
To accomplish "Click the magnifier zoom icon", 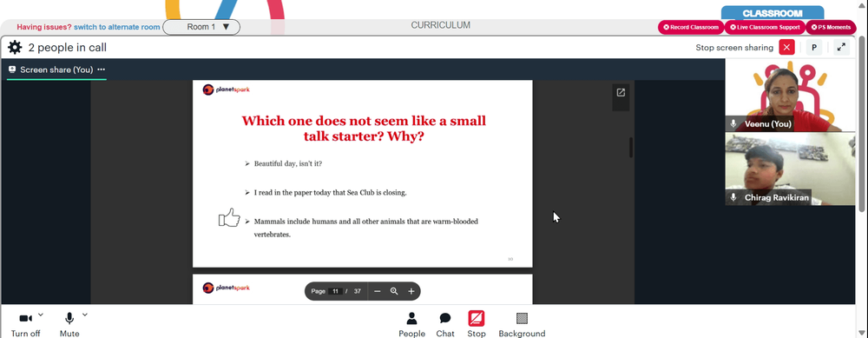I will (394, 291).
